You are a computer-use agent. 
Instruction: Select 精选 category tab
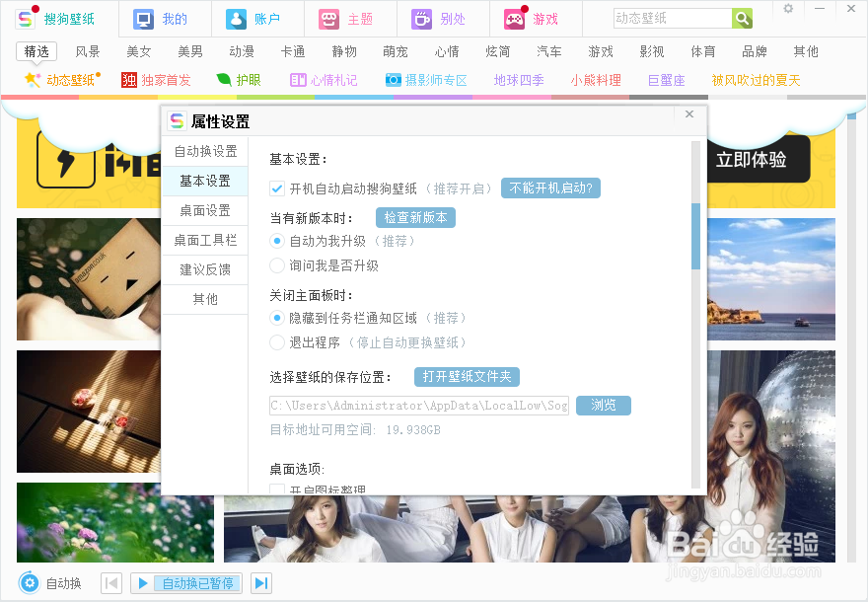tap(36, 51)
